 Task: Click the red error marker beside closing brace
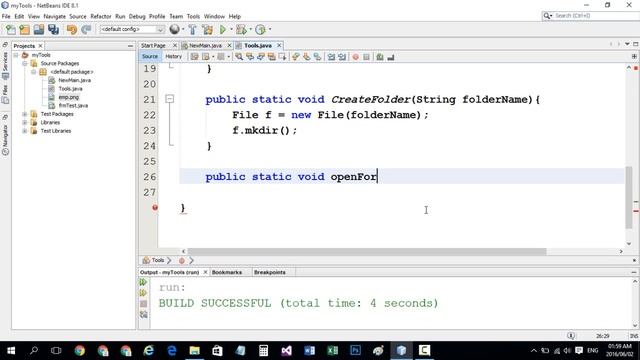click(x=155, y=208)
